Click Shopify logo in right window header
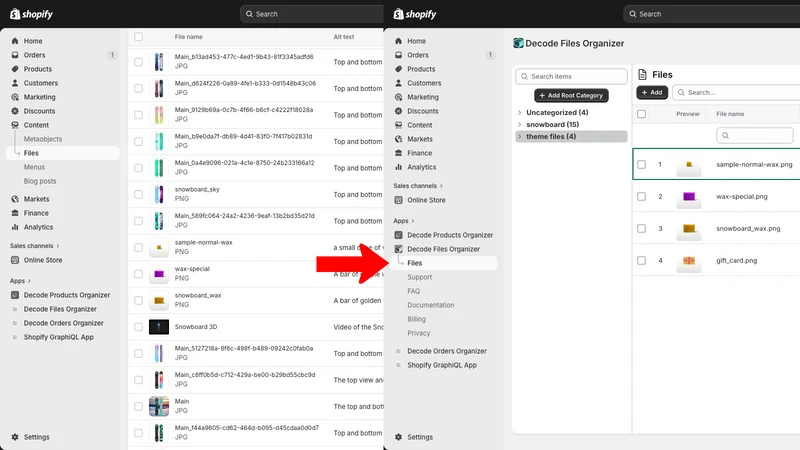The image size is (800, 450). (415, 14)
